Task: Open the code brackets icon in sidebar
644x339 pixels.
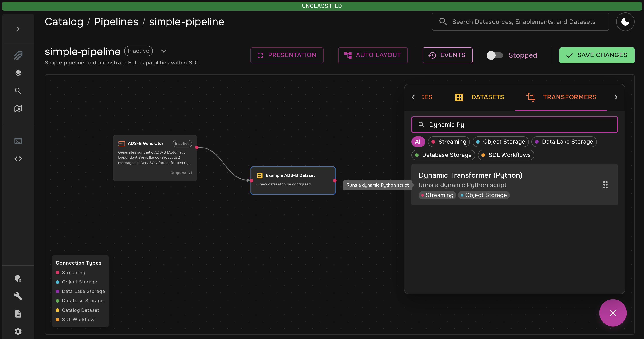Action: coord(18,159)
